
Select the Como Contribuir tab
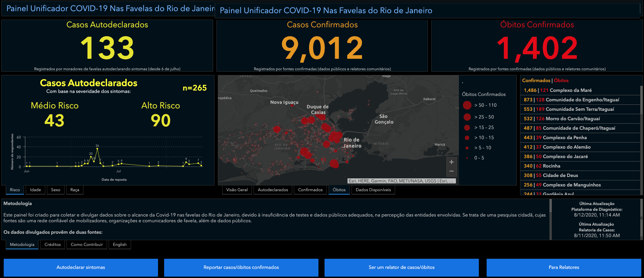pos(87,245)
